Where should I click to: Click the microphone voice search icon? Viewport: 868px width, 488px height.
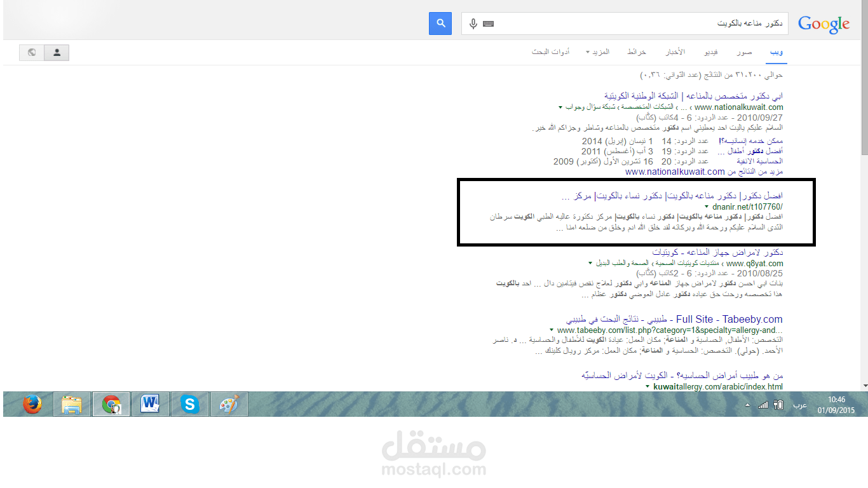(x=473, y=24)
